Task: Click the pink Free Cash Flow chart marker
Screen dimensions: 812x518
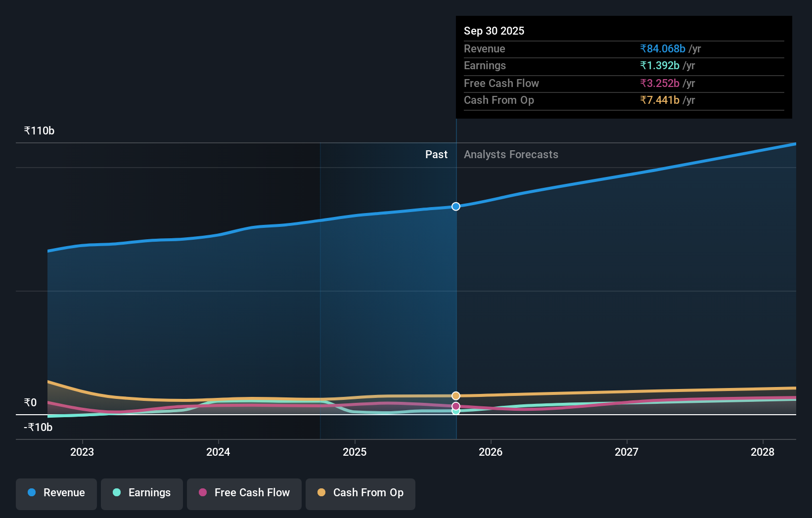Action: (x=455, y=406)
